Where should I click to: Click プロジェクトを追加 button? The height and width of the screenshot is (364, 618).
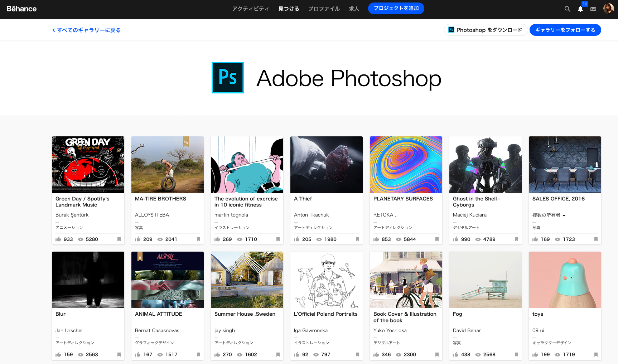[396, 8]
